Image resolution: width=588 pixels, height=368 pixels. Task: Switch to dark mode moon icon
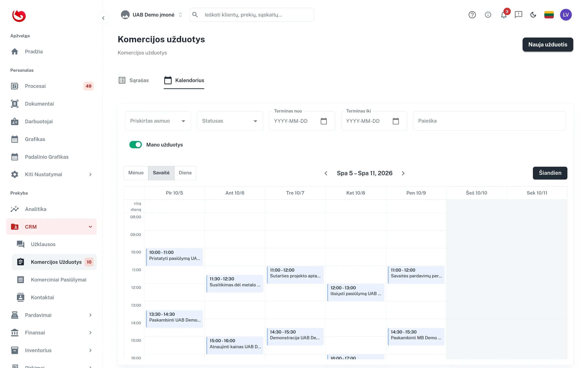[x=533, y=15]
